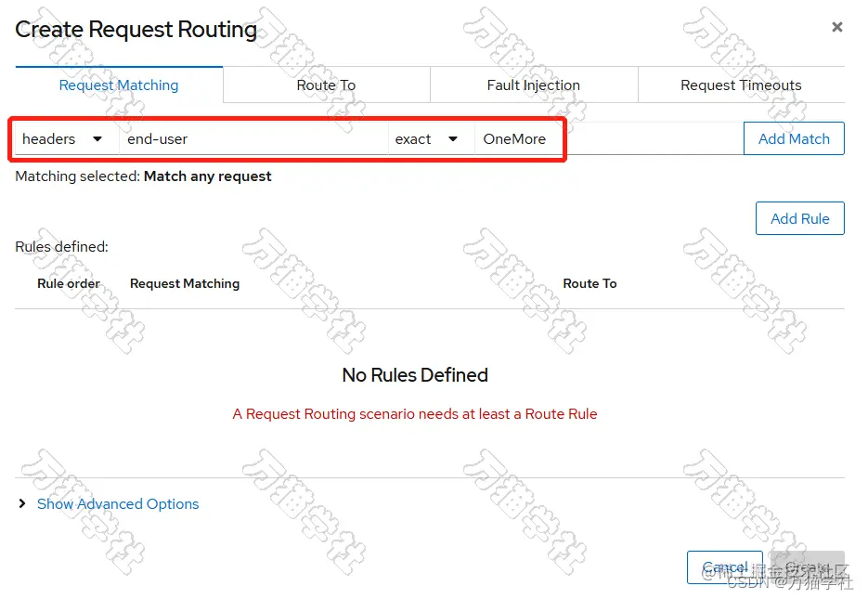The image size is (868, 599).
Task: Click the Match any request text
Action: pyautogui.click(x=208, y=176)
